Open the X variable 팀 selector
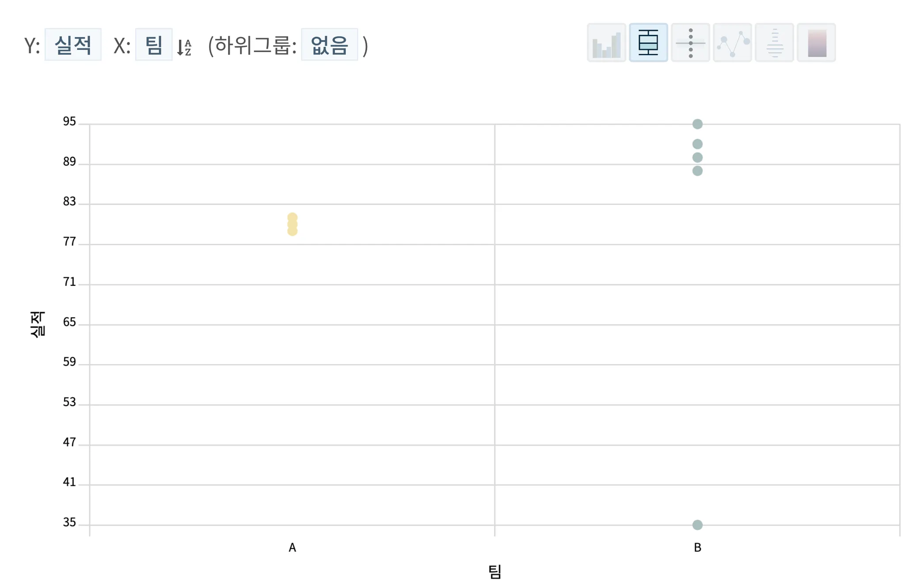Screen dimensions: 905x588 click(154, 45)
